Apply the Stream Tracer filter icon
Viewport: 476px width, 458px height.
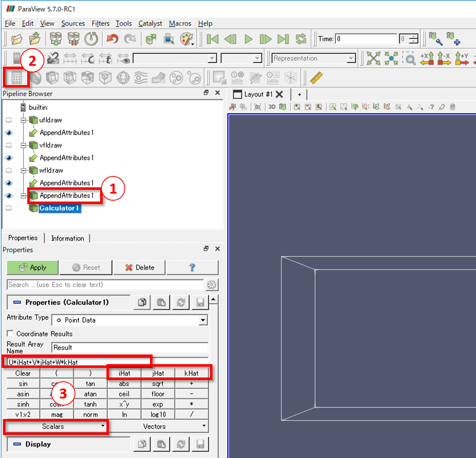tap(140, 78)
